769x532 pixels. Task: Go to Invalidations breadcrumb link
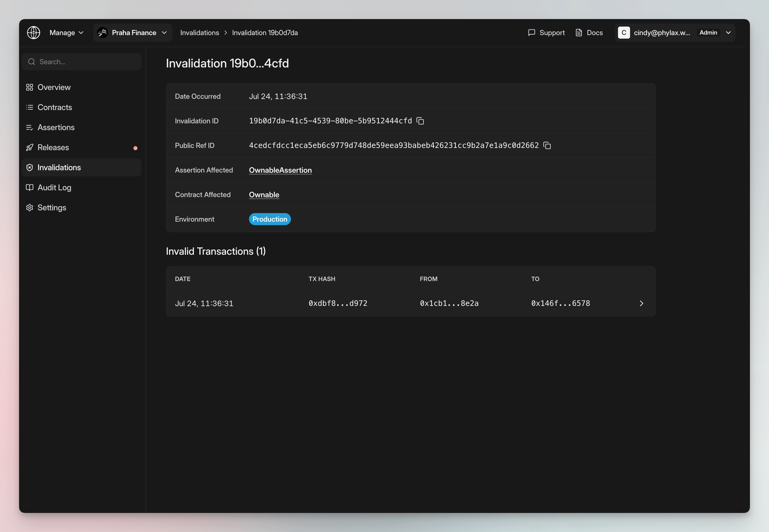pyautogui.click(x=199, y=33)
